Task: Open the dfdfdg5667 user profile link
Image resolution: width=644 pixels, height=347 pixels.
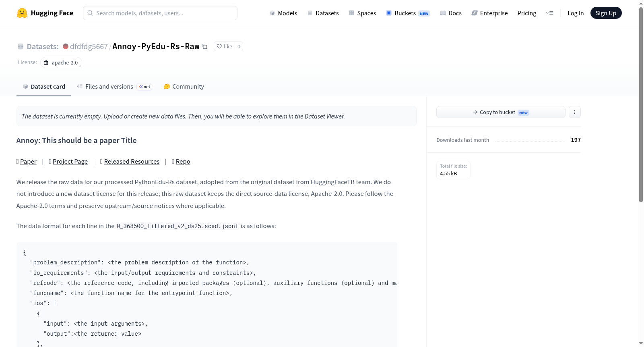Action: point(89,46)
